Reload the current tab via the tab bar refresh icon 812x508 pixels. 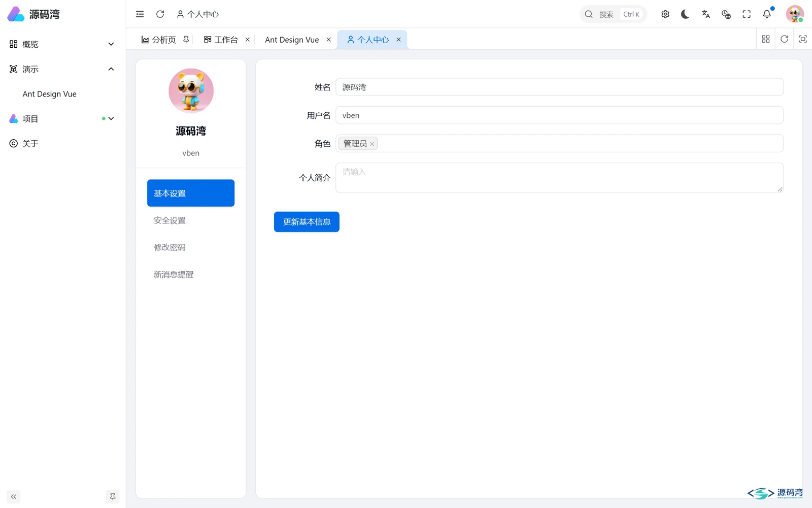785,39
